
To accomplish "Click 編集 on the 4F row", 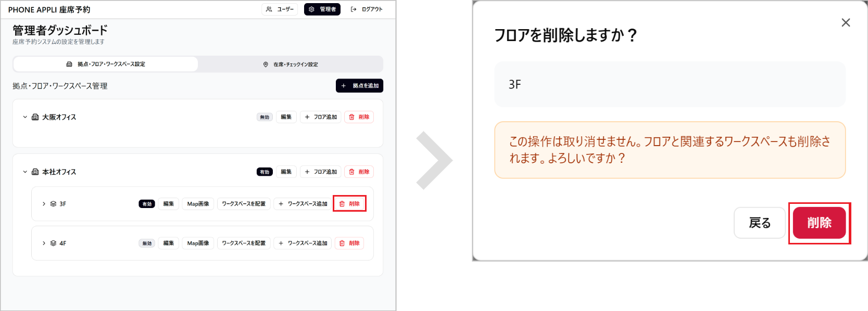I will [169, 243].
